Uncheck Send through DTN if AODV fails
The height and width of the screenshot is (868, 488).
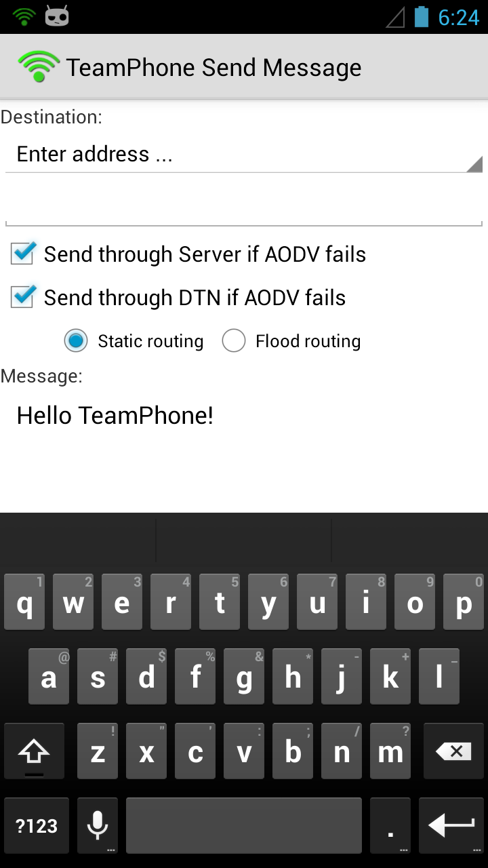click(x=178, y=298)
